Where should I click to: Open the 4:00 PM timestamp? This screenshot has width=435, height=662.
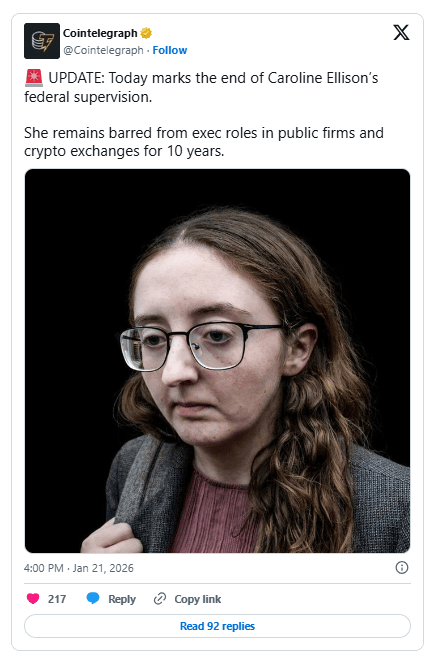click(x=44, y=568)
